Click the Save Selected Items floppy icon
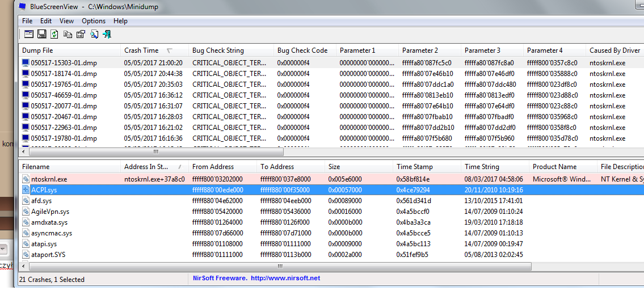This screenshot has height=295, width=644. tap(41, 35)
